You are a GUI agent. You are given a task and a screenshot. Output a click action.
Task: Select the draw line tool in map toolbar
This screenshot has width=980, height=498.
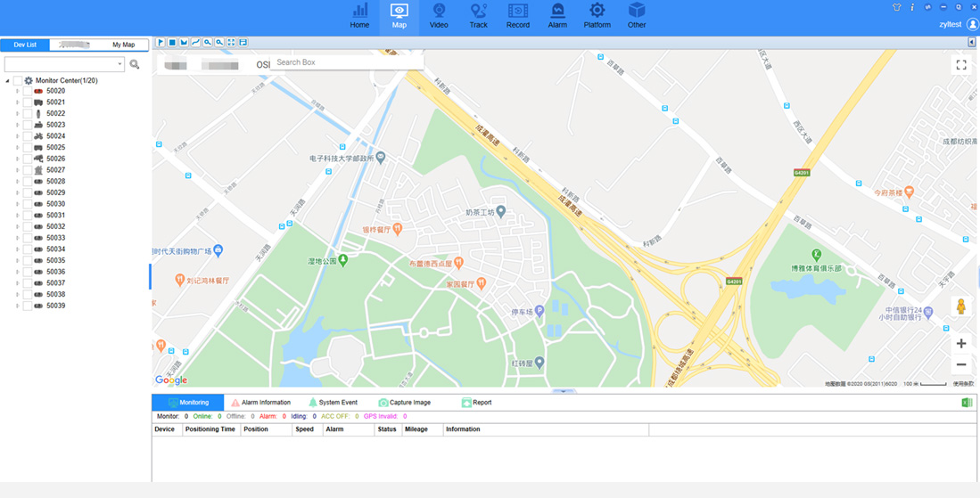point(195,43)
